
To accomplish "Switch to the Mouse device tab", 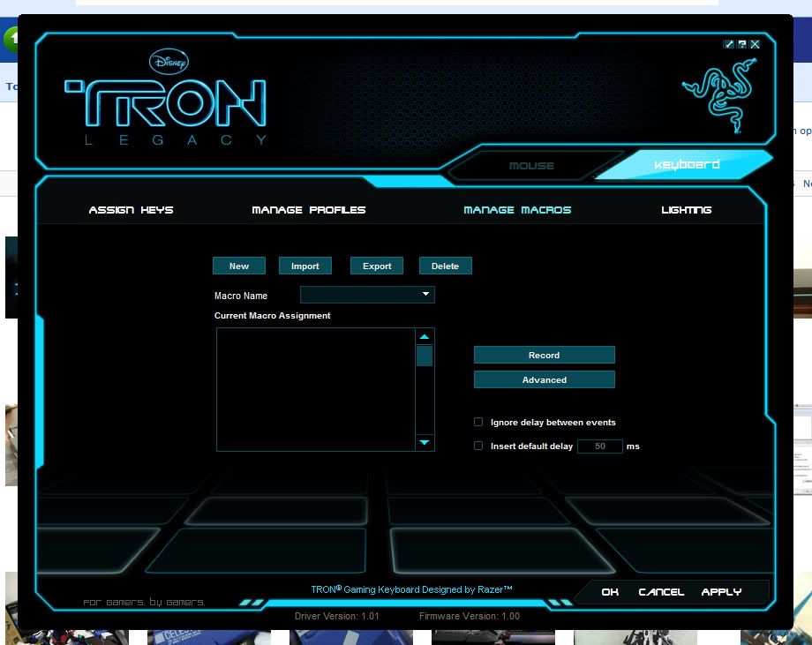I will pyautogui.click(x=531, y=166).
